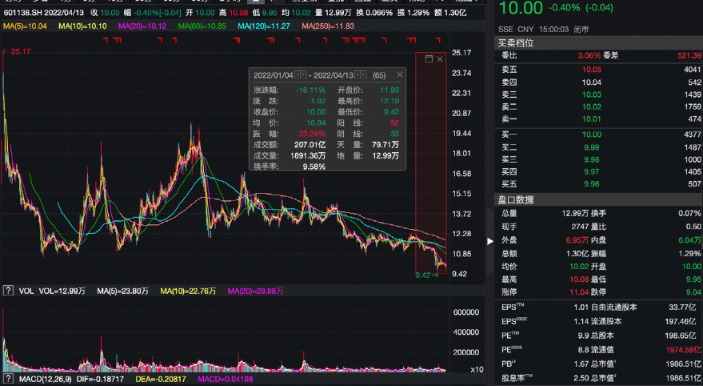This screenshot has height=386, width=703.
Task: Click the 振幅 23.24% value in popup
Action: coord(311,134)
